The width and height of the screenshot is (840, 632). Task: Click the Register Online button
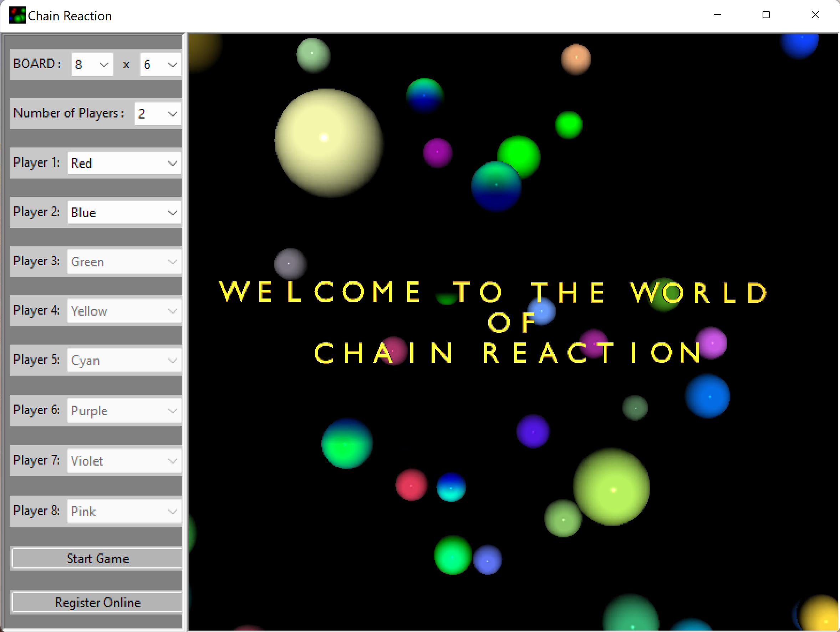point(97,602)
